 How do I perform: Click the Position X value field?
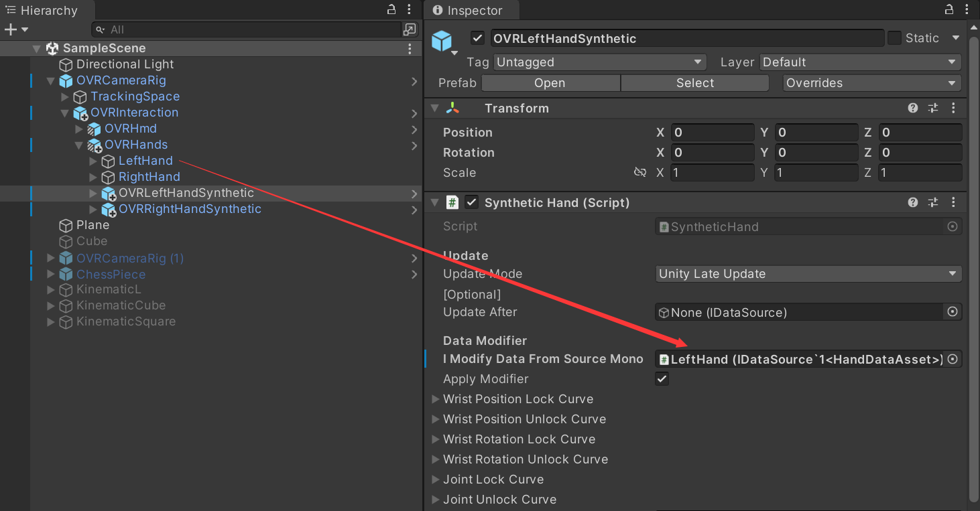(x=712, y=133)
